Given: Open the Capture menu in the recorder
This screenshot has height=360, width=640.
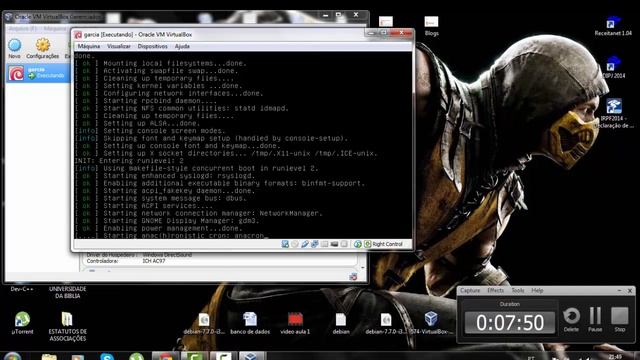Looking at the screenshot, I should tap(470, 291).
